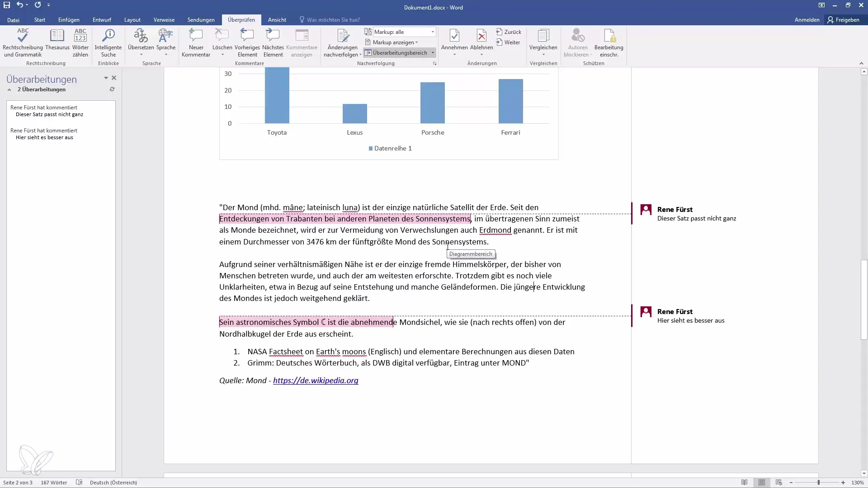
Task: Click 'Seite 2 von 3' page indicator
Action: (x=18, y=483)
